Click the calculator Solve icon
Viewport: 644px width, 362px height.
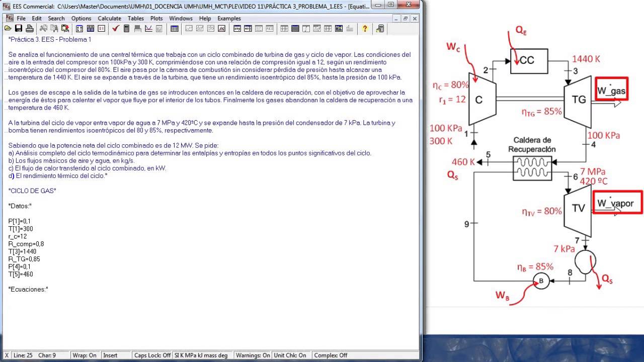coord(126,29)
